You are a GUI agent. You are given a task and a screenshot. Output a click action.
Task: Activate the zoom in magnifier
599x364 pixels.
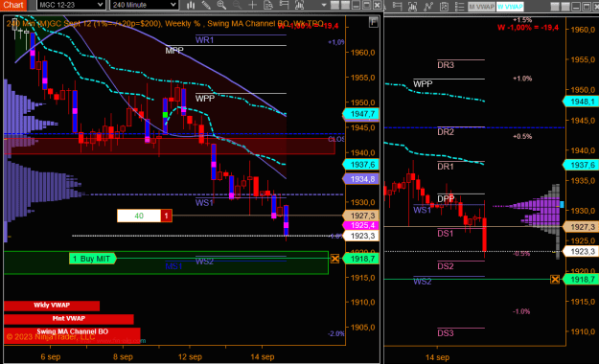(x=221, y=5)
